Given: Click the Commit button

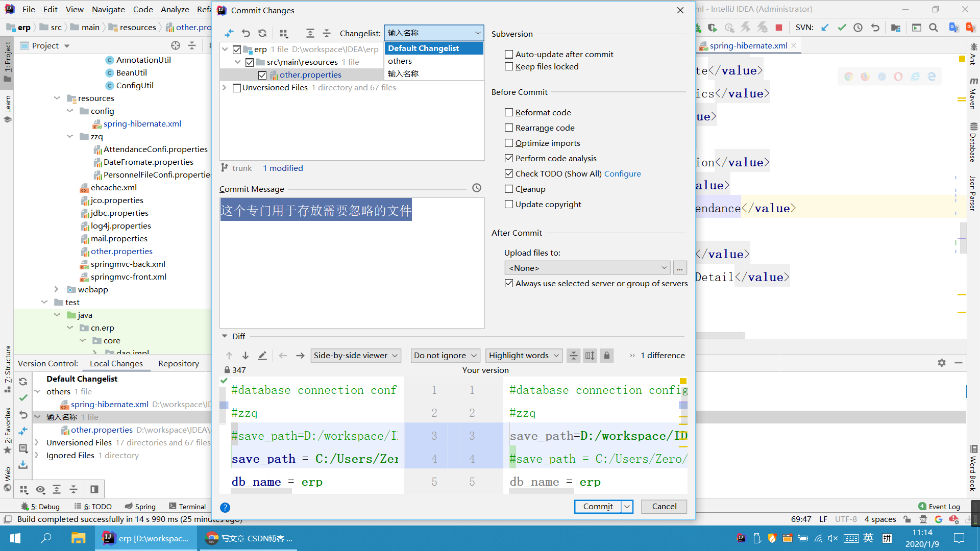Looking at the screenshot, I should [x=598, y=506].
